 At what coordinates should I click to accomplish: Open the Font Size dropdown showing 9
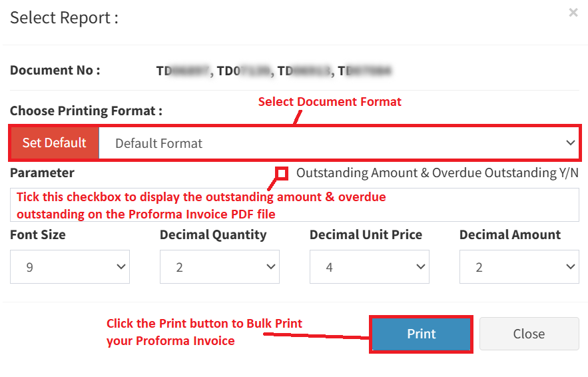(69, 267)
